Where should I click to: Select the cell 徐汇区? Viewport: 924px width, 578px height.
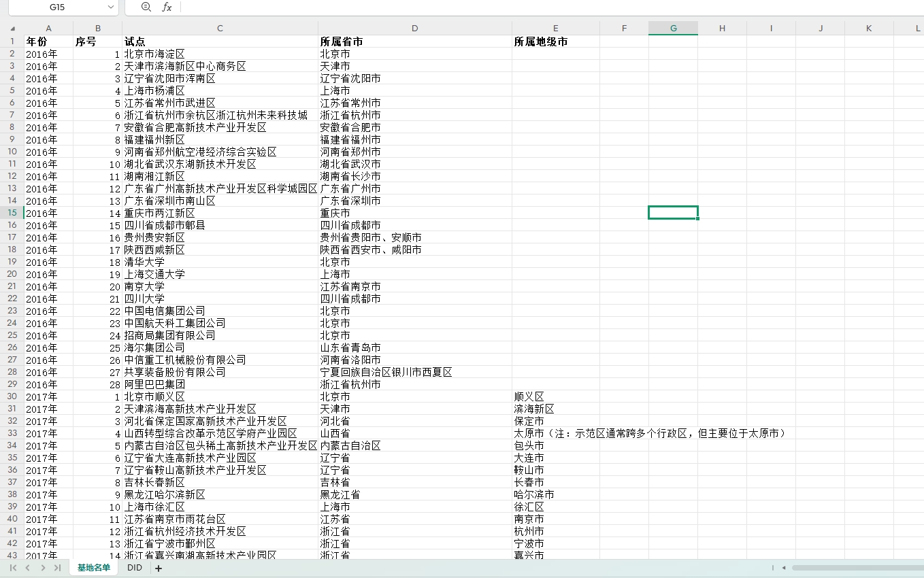tap(556, 507)
